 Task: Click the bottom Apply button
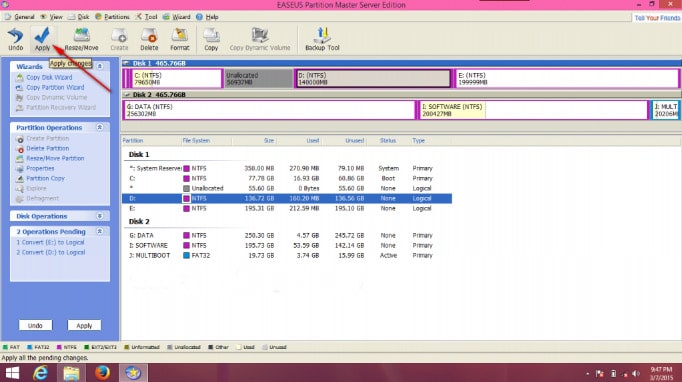(84, 325)
